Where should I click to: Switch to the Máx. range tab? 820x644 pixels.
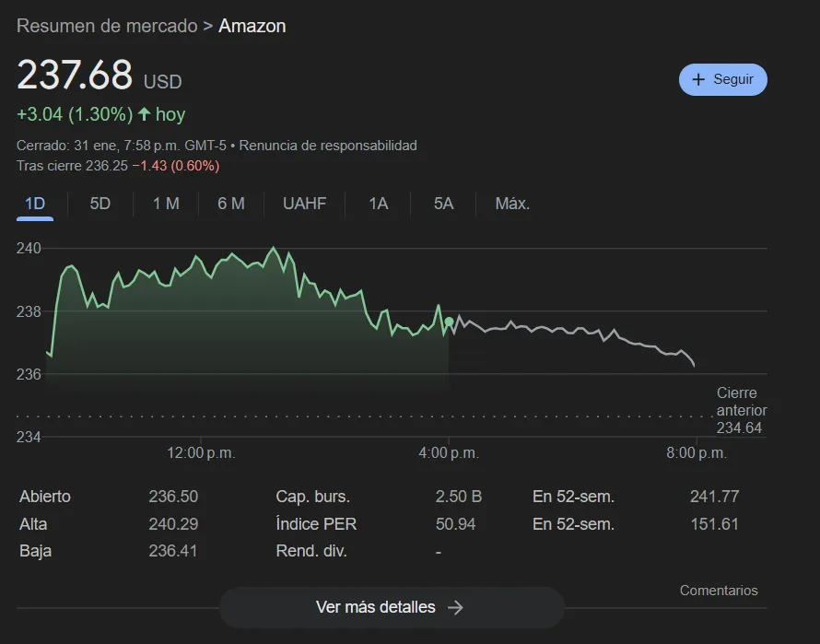click(x=512, y=204)
